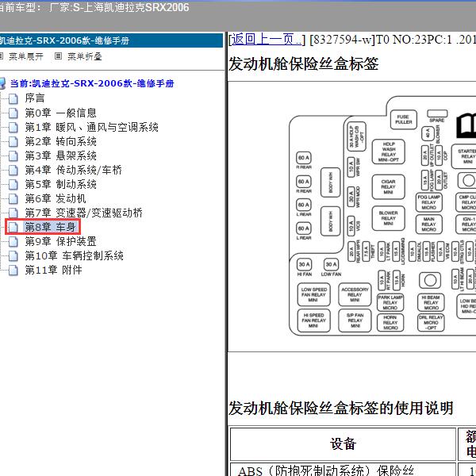Click the CIGAR RELAY MINI box
Image resolution: width=476 pixels, height=476 pixels.
tap(388, 186)
